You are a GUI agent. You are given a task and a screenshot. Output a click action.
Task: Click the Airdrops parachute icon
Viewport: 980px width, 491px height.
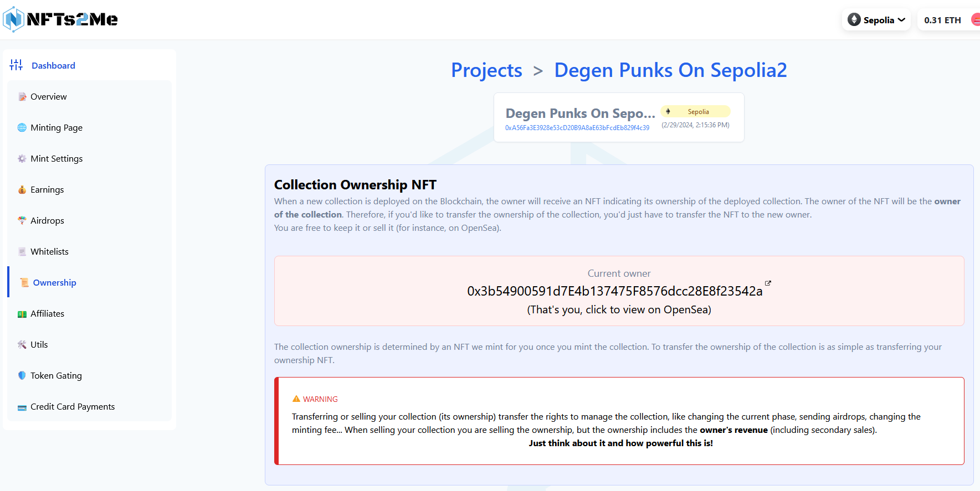point(22,221)
